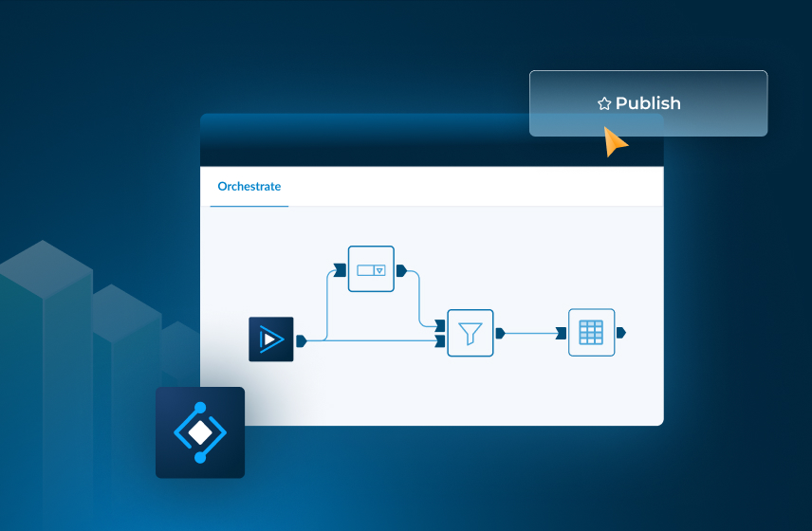This screenshot has height=531, width=812.
Task: Click the dropdown node's input port
Action: click(340, 270)
